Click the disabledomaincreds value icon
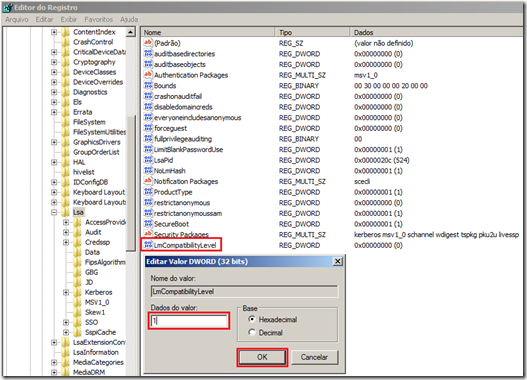Viewport: 527px width, 380px height. 148,107
